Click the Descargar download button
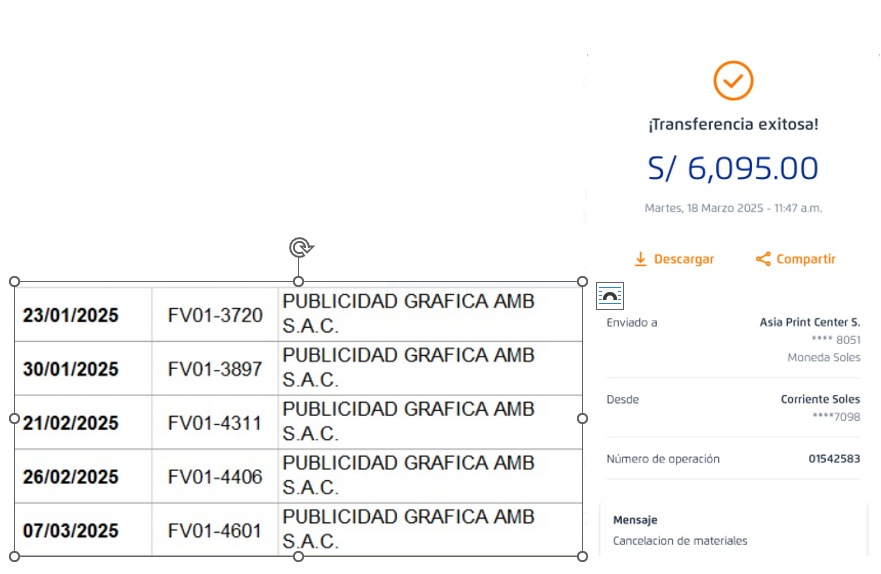881x574 pixels. [675, 259]
